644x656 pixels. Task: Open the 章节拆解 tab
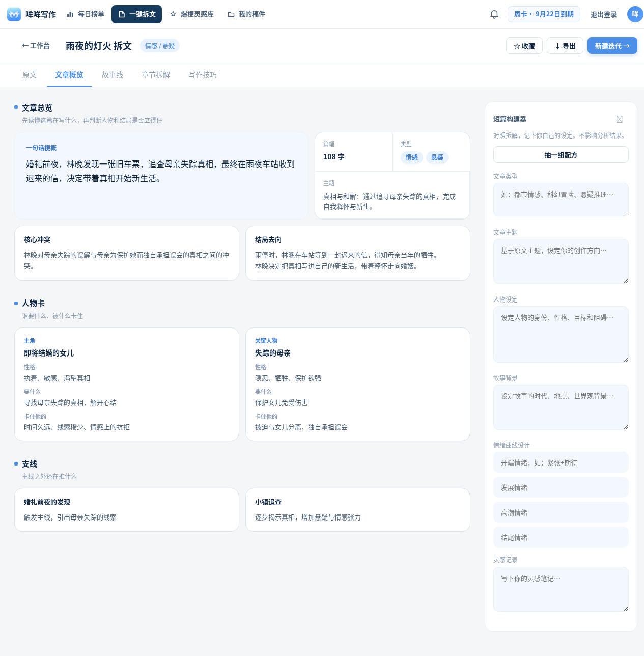(156, 75)
